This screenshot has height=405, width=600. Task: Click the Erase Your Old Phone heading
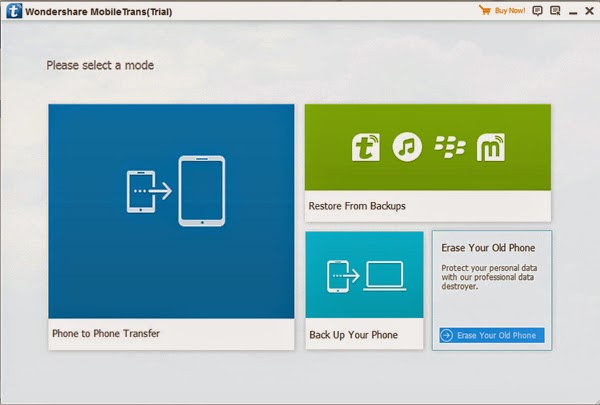click(x=488, y=248)
